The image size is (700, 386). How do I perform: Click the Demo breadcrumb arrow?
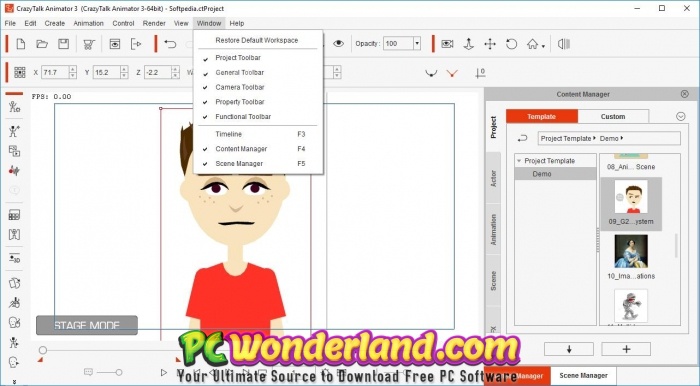[x=622, y=138]
